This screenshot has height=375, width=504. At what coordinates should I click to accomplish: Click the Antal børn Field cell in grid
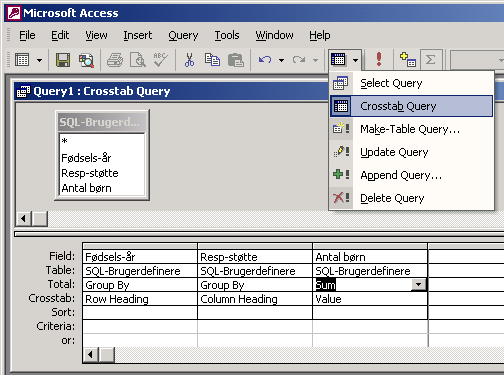(x=370, y=257)
